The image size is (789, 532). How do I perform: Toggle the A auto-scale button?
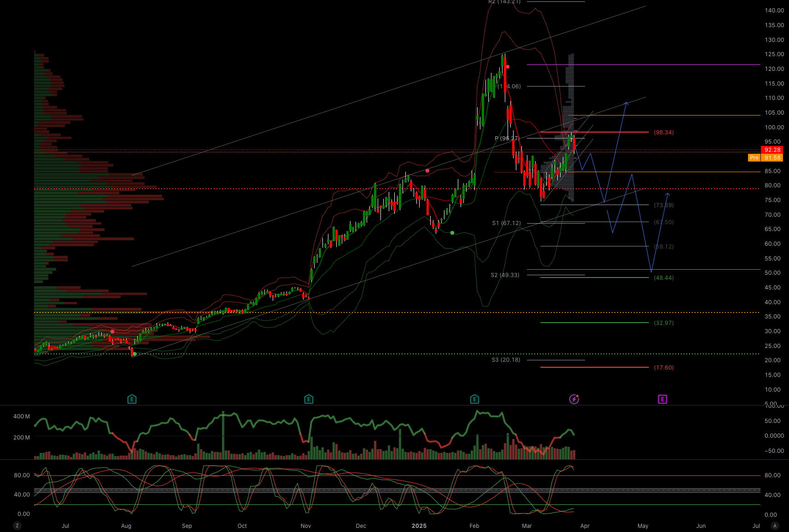coord(775,526)
